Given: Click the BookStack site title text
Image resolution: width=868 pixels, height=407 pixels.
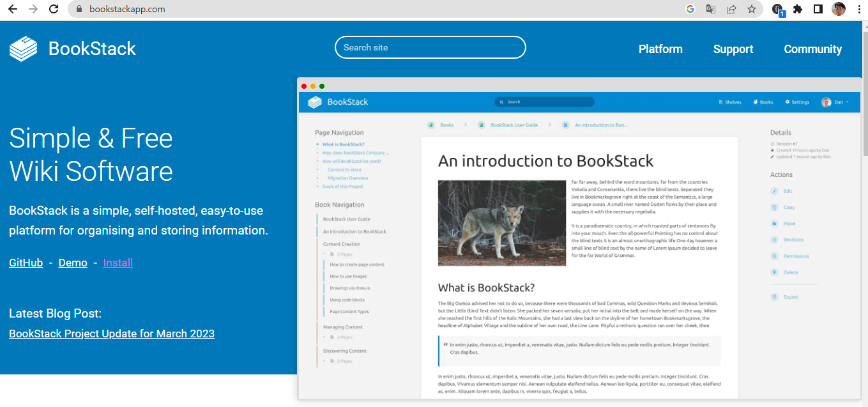Looking at the screenshot, I should click(x=92, y=49).
